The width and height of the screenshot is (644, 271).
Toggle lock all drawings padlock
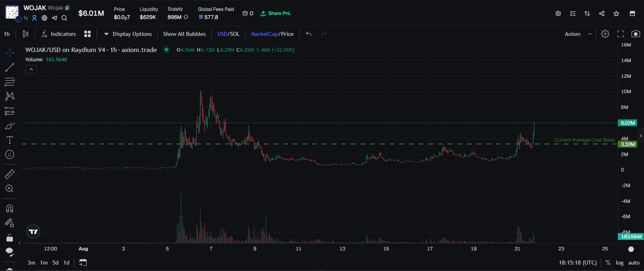(10, 237)
